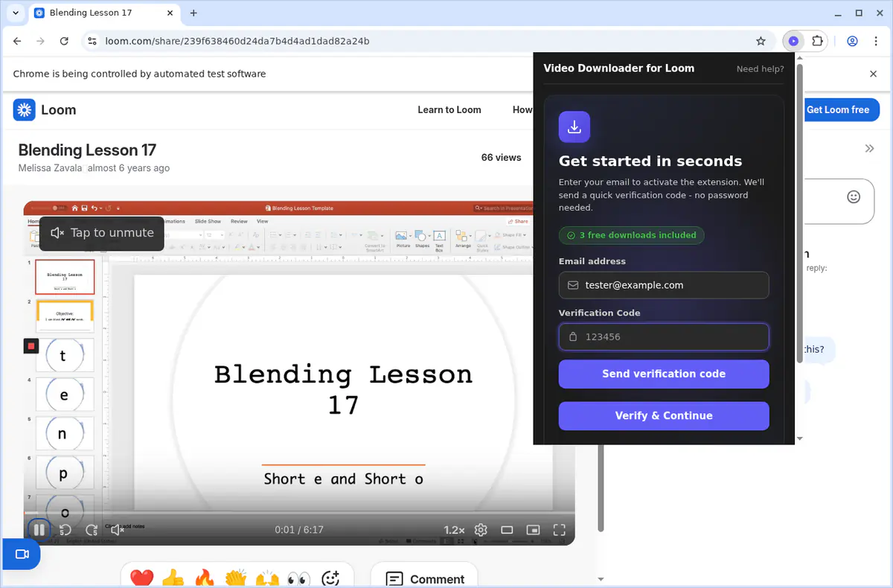Click Video Downloader for Loom extension icon

coord(793,41)
